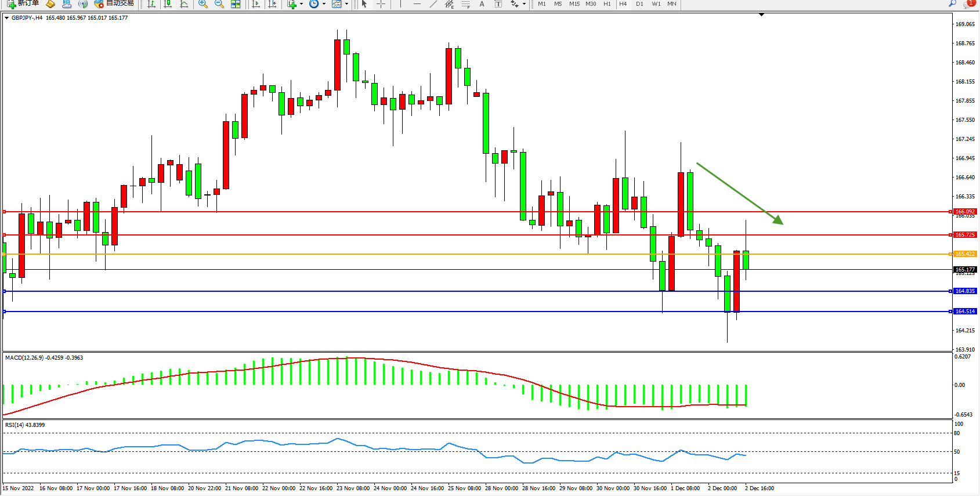Viewport: 980px width, 496px height.
Task: Toggle the AutoTrading (自动交易) button
Action: 114,3
